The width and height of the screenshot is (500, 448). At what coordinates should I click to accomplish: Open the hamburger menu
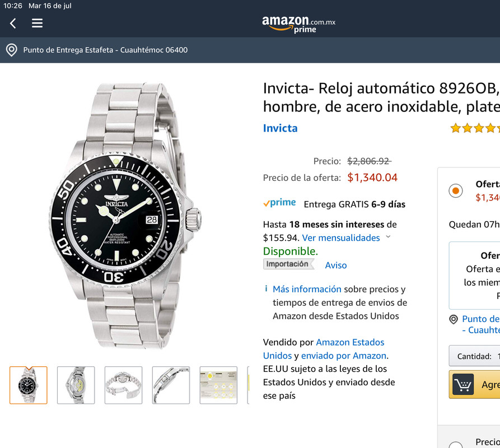pos(37,23)
